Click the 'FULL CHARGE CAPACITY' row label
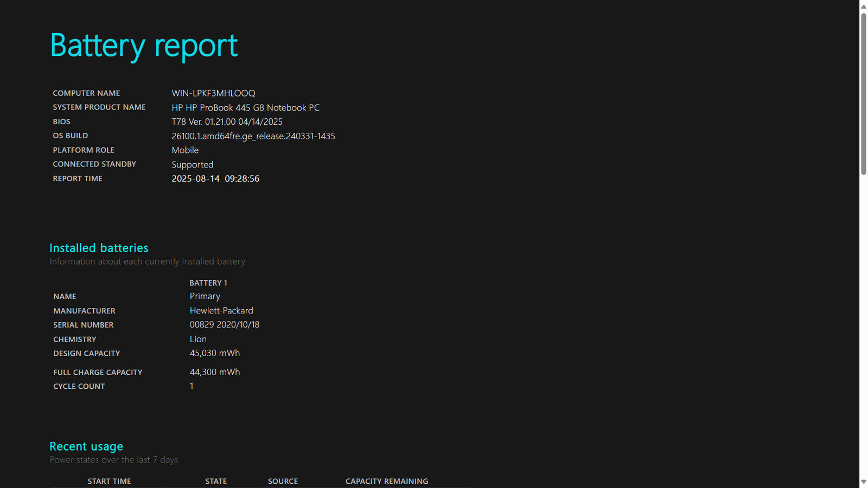 [98, 373]
